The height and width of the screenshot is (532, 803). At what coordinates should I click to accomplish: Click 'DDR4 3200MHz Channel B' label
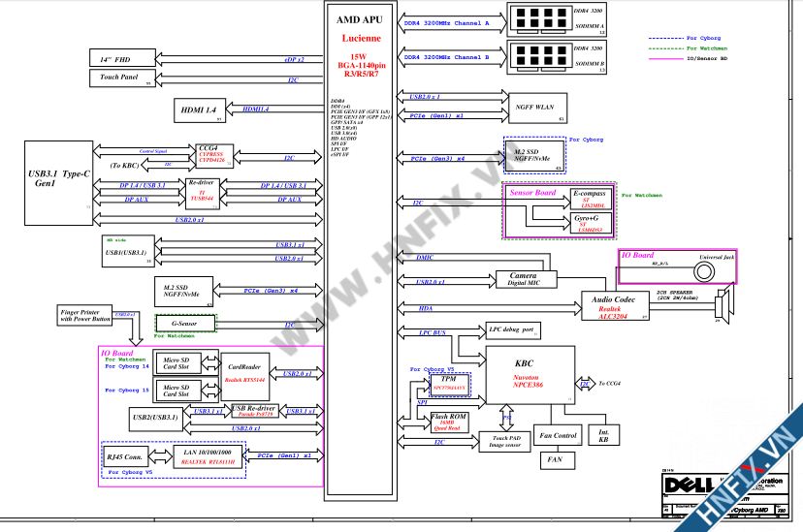(x=446, y=57)
